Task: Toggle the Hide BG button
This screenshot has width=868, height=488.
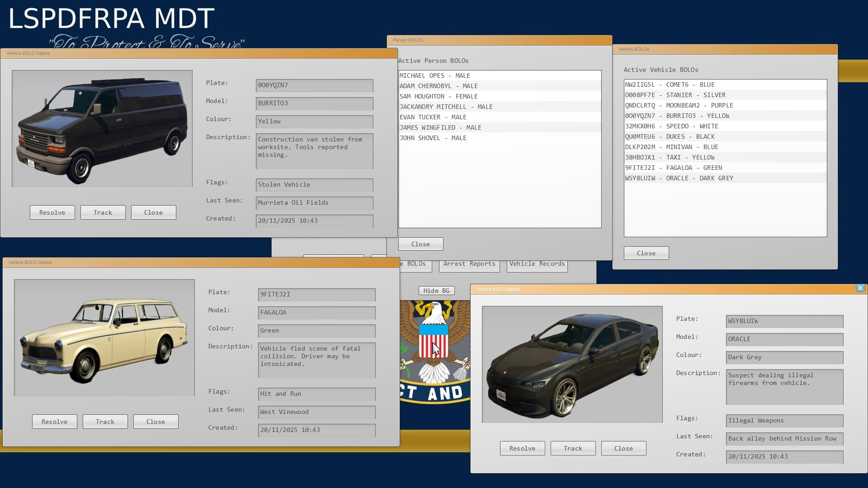Action: coord(436,291)
